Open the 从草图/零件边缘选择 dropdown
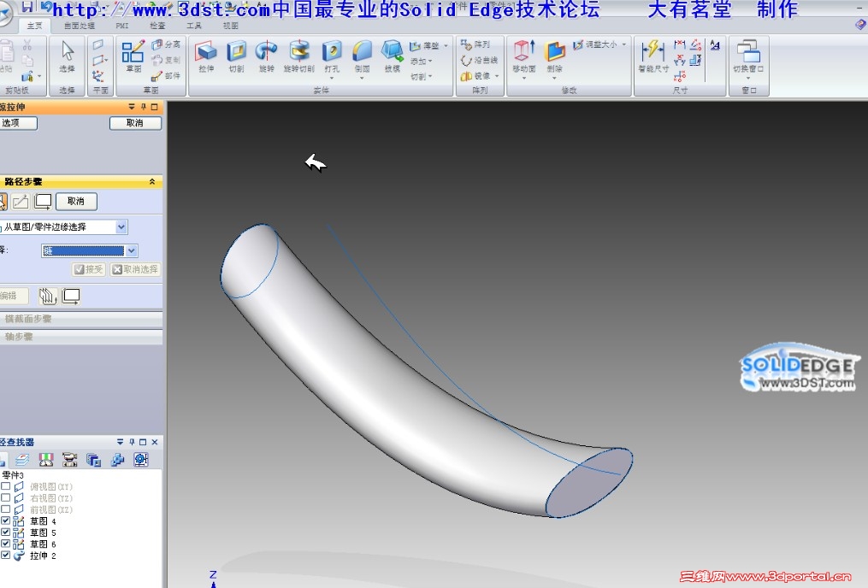This screenshot has width=868, height=588. (x=121, y=226)
